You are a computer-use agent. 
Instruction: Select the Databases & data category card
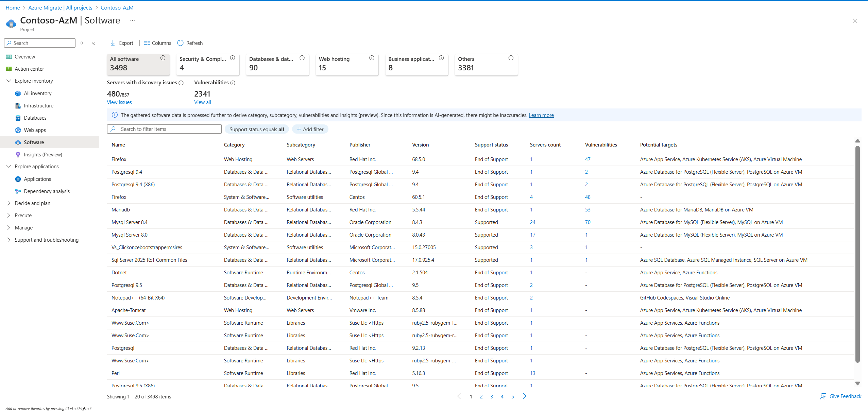277,64
